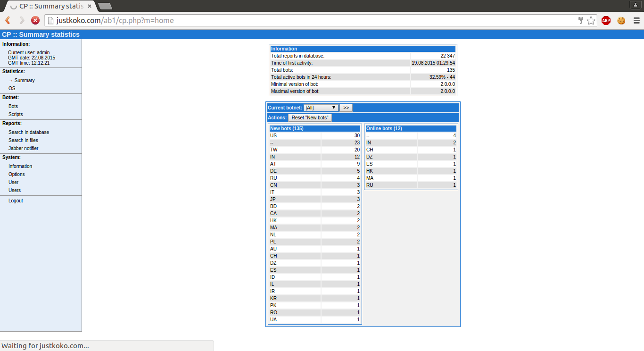Image resolution: width=644 pixels, height=351 pixels.
Task: Click the Logout link
Action: tap(16, 201)
